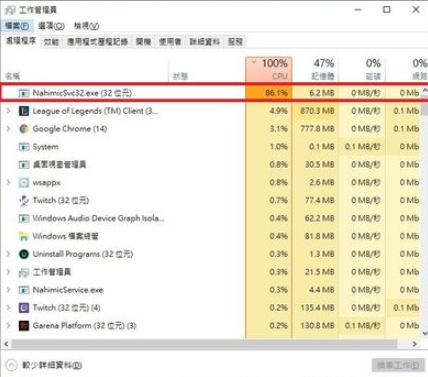This screenshot has height=377, width=428.
Task: Click the Task Manager title bar icon
Action: 10,10
